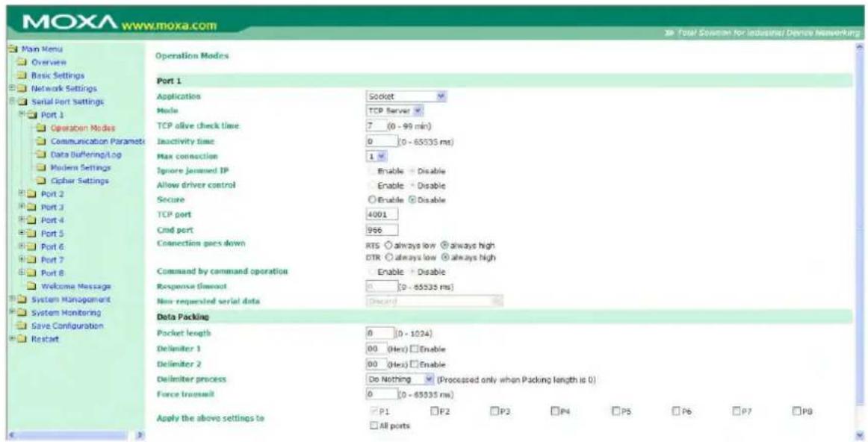Expand the Port 6 tree node
This screenshot has height=442, width=868.
22,246
